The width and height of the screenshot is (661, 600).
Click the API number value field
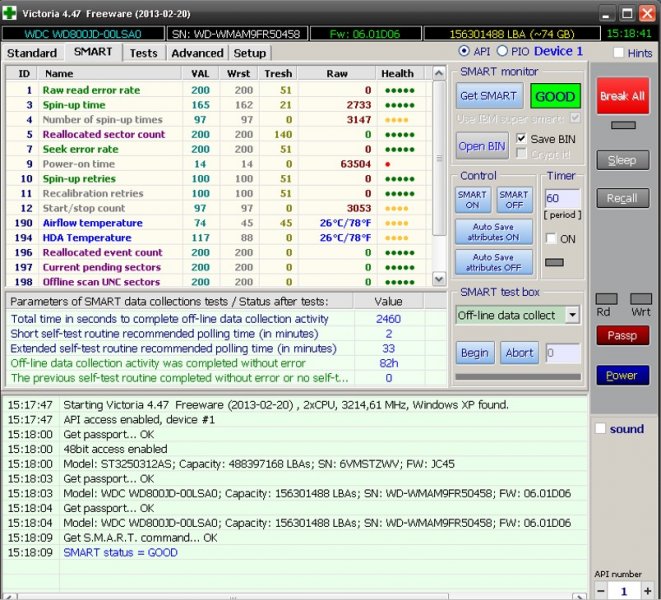coord(624,592)
